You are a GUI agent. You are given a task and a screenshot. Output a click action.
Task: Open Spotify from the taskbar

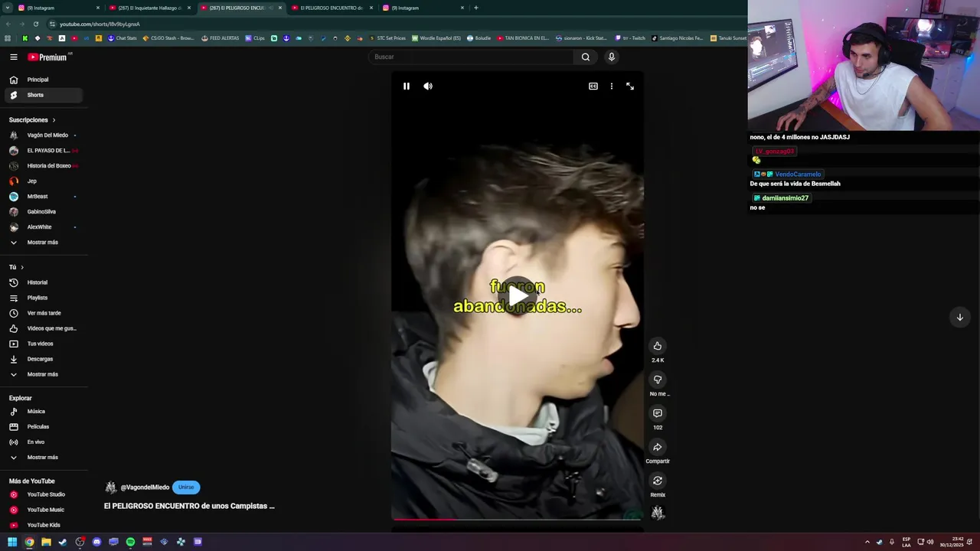coord(130,542)
